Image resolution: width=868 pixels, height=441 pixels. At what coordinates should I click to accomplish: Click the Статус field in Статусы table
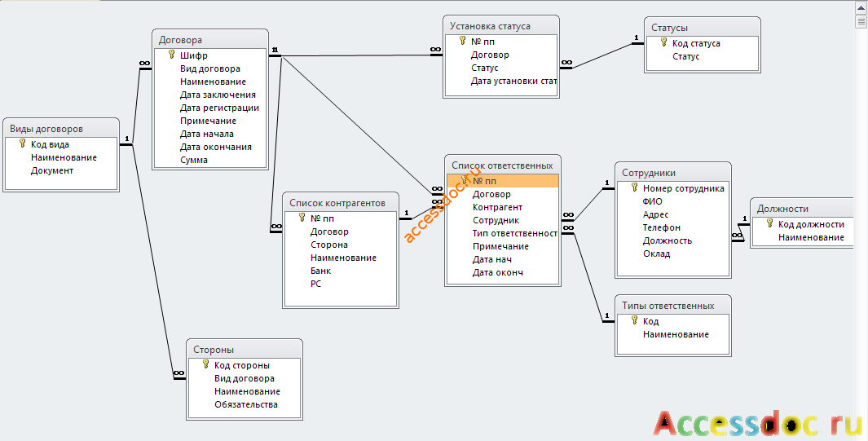coord(686,56)
